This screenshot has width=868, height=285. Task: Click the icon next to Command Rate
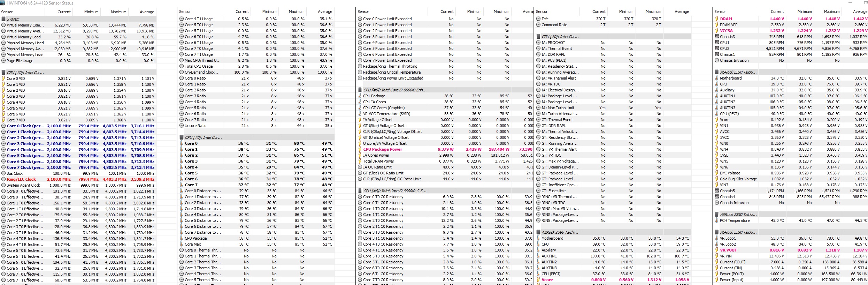(538, 25)
